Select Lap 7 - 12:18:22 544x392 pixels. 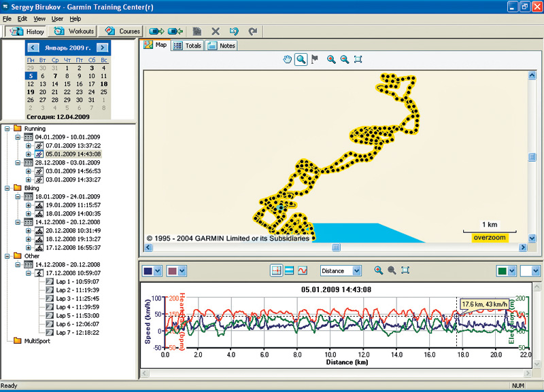pos(78,332)
